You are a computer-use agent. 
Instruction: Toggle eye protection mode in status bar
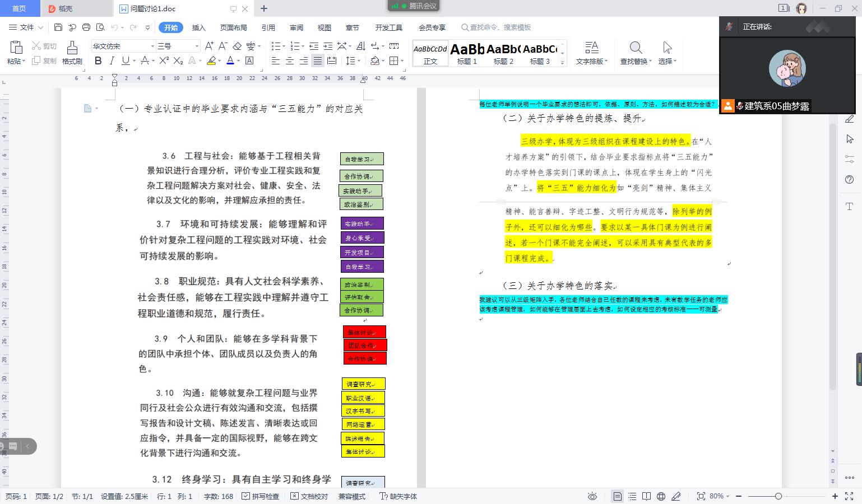[592, 496]
